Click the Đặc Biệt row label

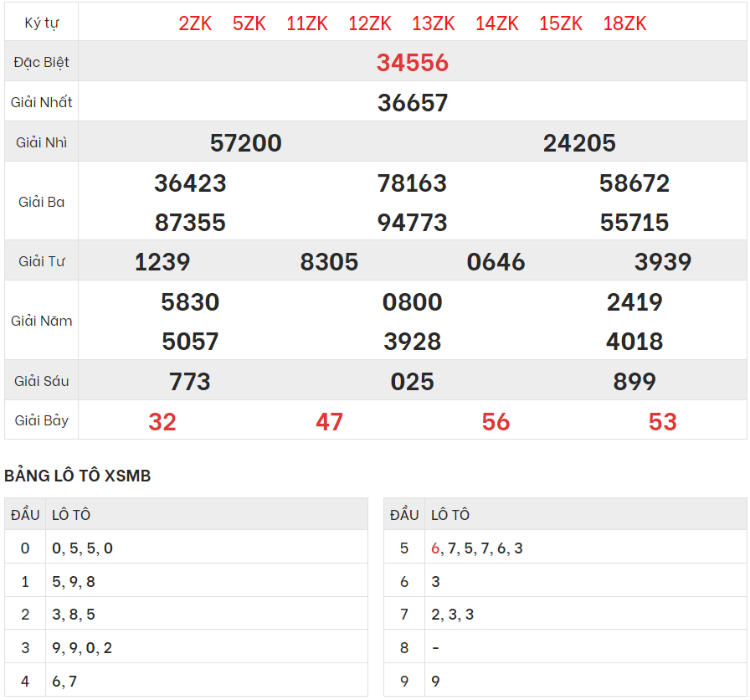[42, 63]
